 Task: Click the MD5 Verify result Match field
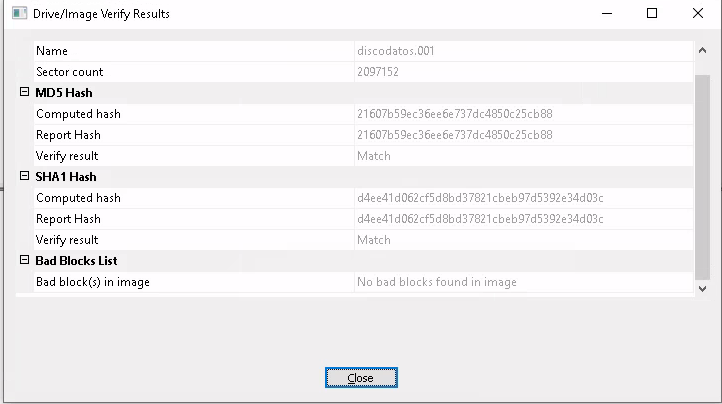point(524,156)
